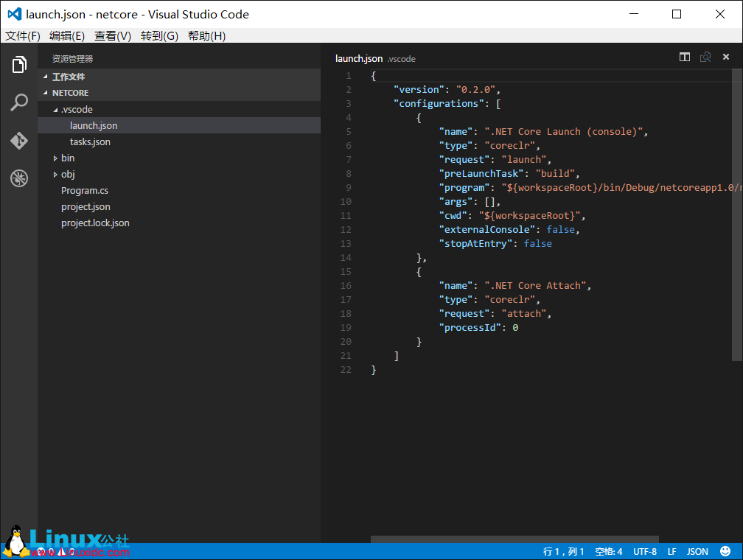
Task: Maximize the Visual Studio Code window
Action: click(677, 14)
